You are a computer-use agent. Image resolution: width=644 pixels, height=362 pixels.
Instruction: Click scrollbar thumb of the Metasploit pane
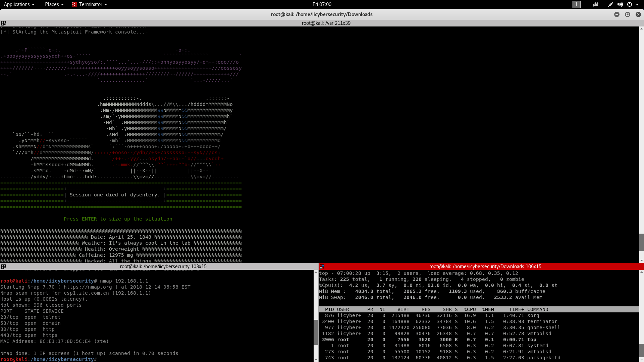[641, 242]
